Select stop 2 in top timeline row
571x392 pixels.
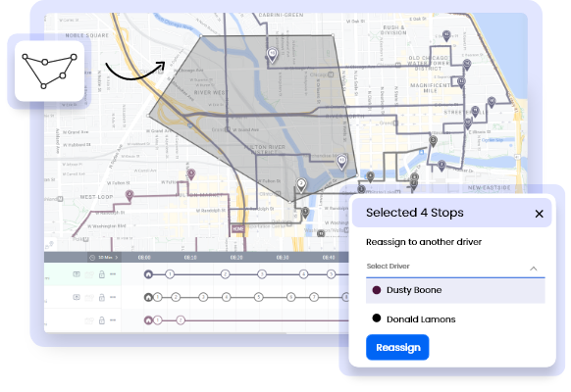click(x=225, y=274)
